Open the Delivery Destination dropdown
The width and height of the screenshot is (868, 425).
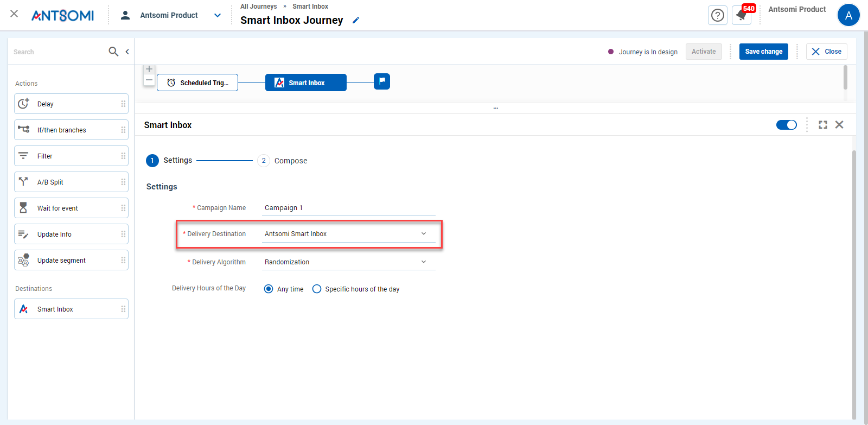click(349, 234)
